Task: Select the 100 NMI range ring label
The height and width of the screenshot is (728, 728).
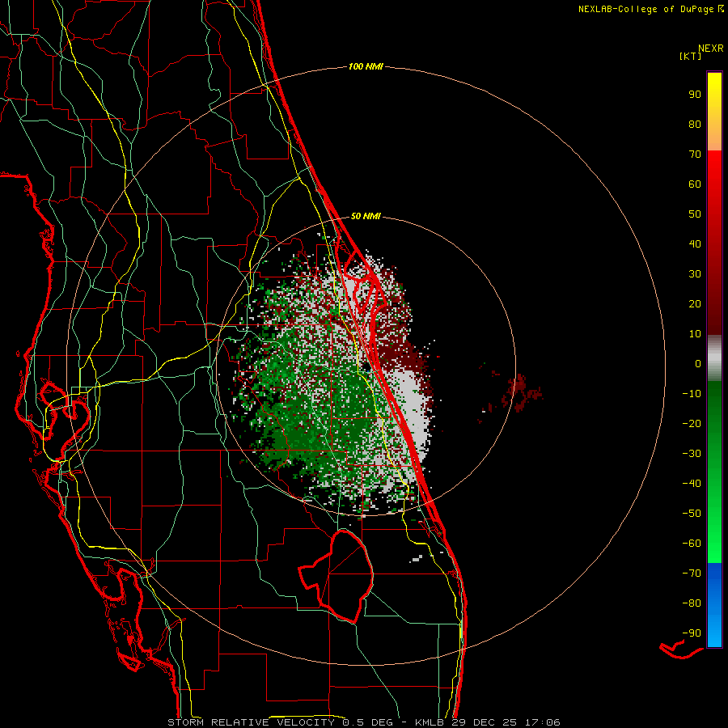Action: [366, 67]
